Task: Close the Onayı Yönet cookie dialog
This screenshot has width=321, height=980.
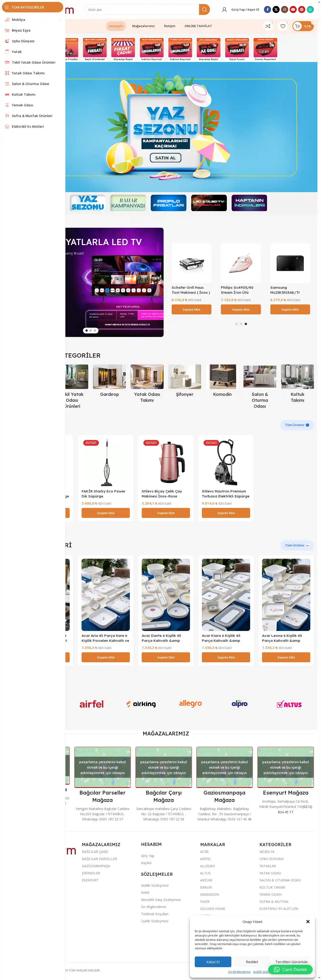Action: [x=308, y=921]
